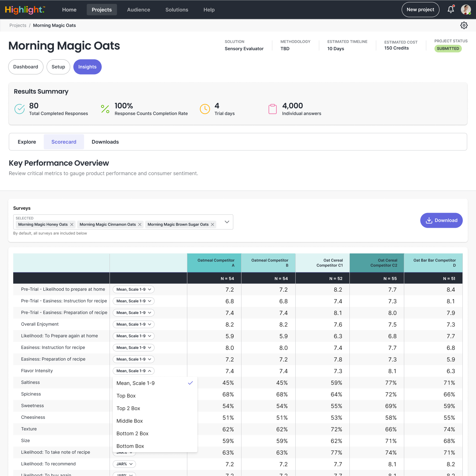Expand the Surveys selection dropdown chevron

tap(227, 222)
